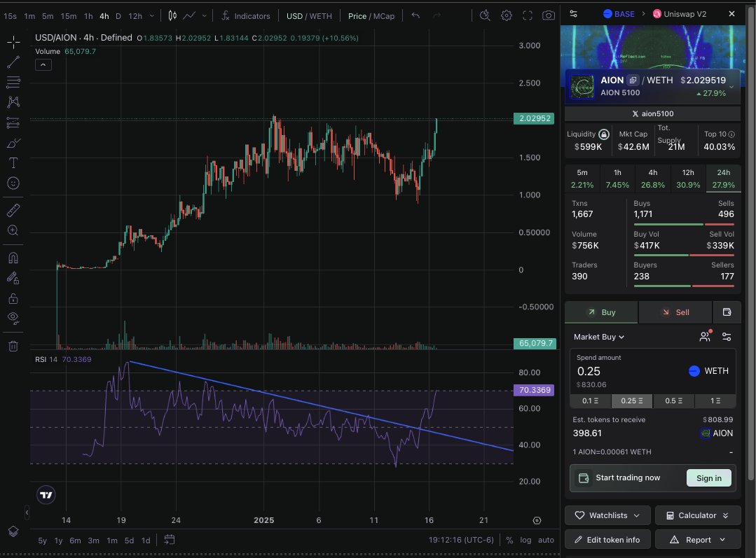Expand the Watchlists dropdown

[607, 515]
